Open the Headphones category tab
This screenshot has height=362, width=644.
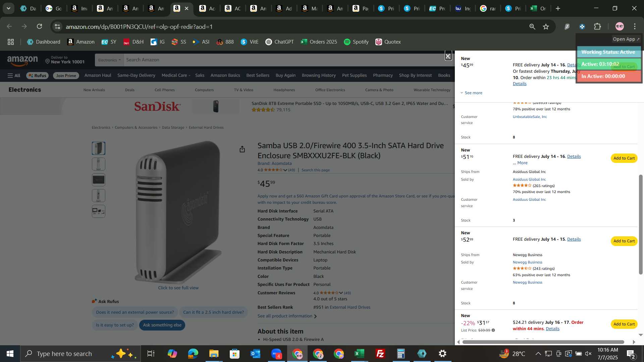[x=284, y=90]
